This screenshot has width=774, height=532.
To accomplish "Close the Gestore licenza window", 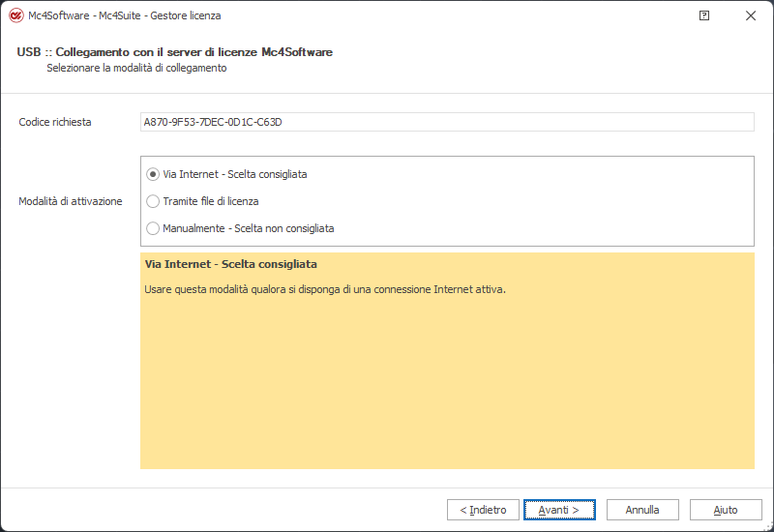I will (751, 15).
